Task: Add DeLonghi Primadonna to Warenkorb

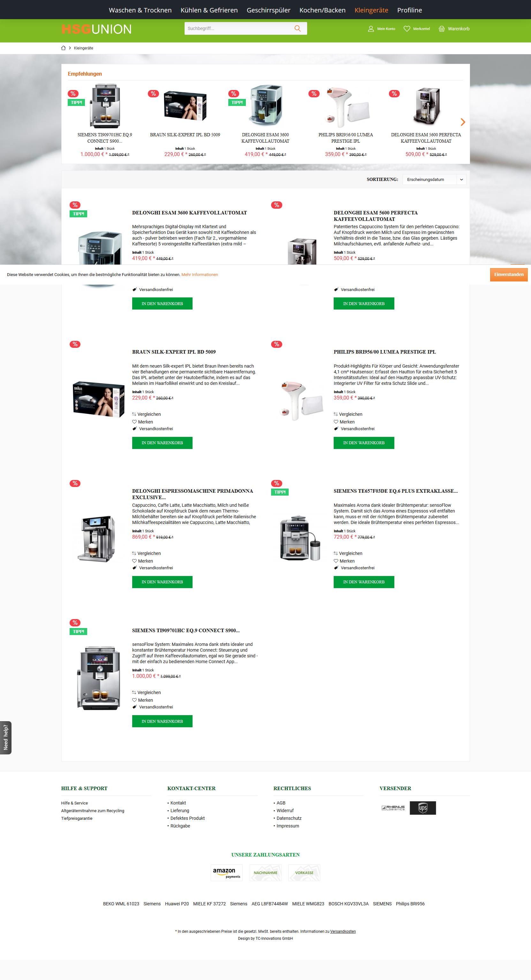Action: (x=162, y=582)
